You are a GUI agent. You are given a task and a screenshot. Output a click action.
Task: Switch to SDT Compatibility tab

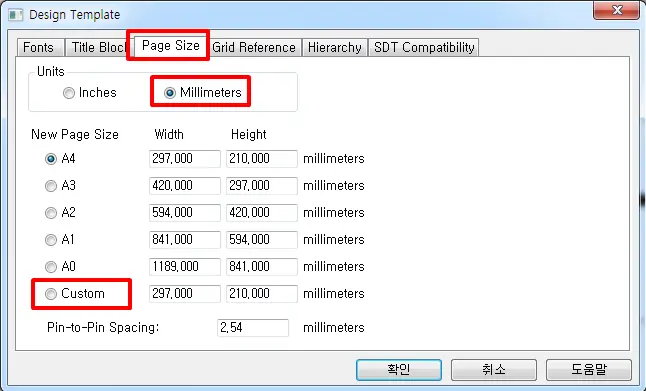click(x=424, y=48)
